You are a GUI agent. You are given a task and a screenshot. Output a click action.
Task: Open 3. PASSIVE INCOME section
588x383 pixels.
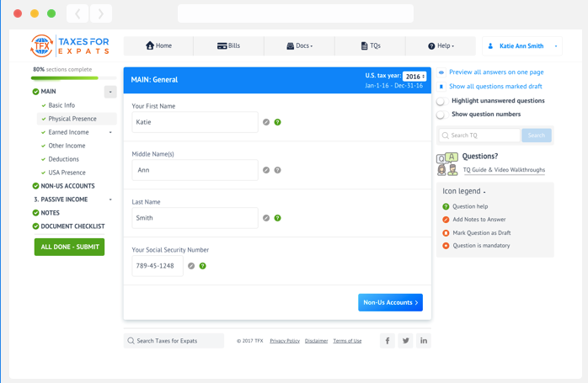61,199
